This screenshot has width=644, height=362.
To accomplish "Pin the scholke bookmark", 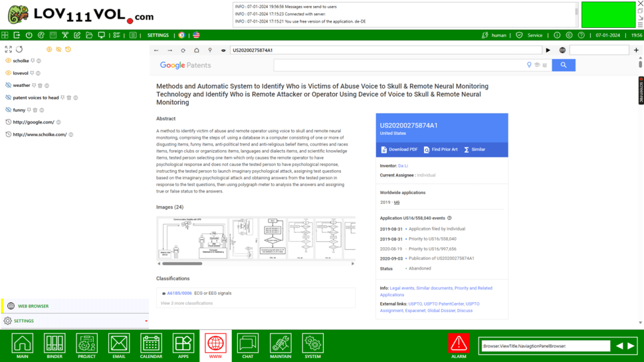I will (33, 60).
